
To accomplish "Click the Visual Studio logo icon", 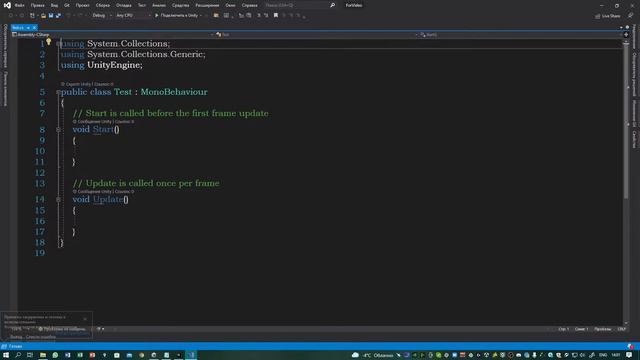I will 7,5.
